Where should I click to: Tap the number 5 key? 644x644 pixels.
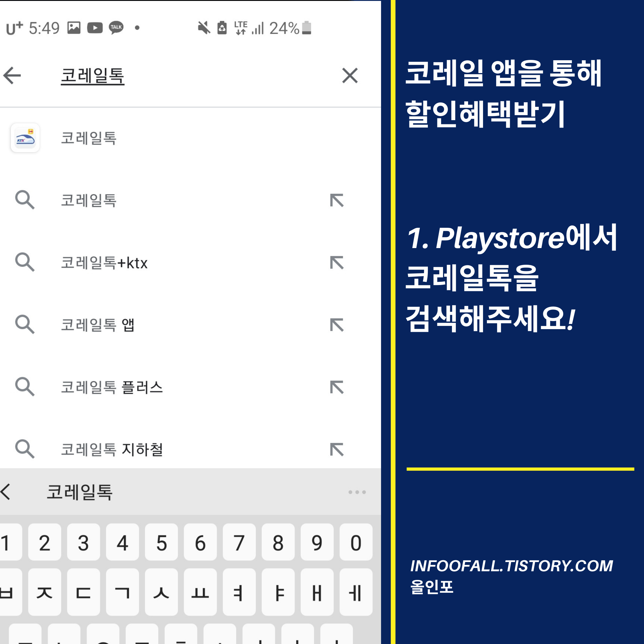161,542
